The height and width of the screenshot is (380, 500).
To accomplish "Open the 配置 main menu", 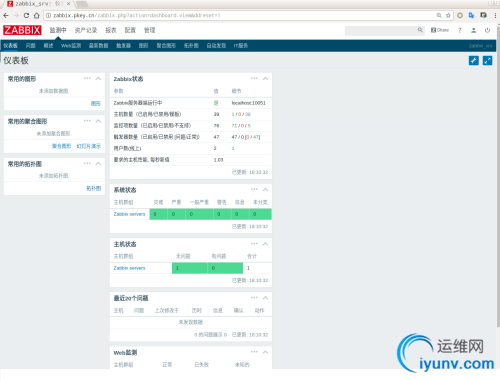I will click(130, 30).
